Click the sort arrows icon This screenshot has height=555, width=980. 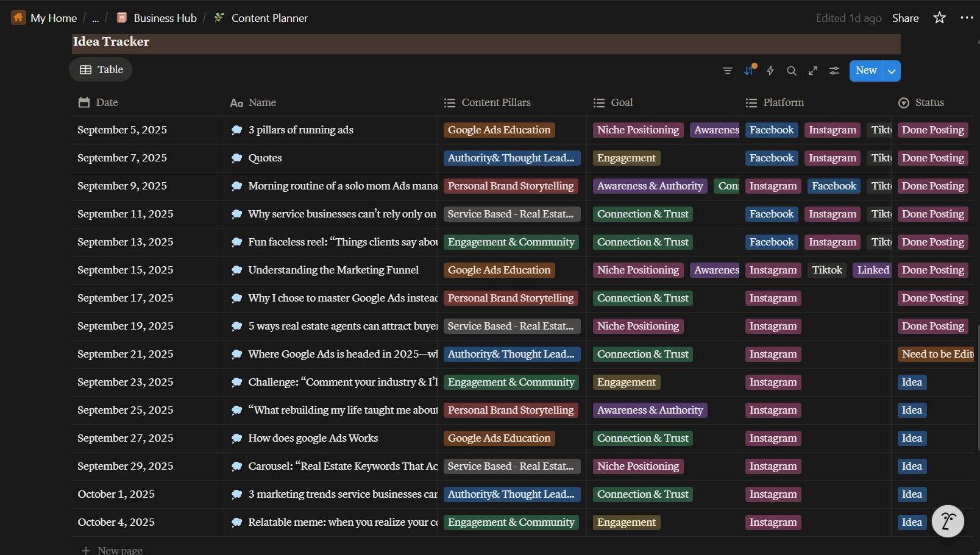point(749,71)
